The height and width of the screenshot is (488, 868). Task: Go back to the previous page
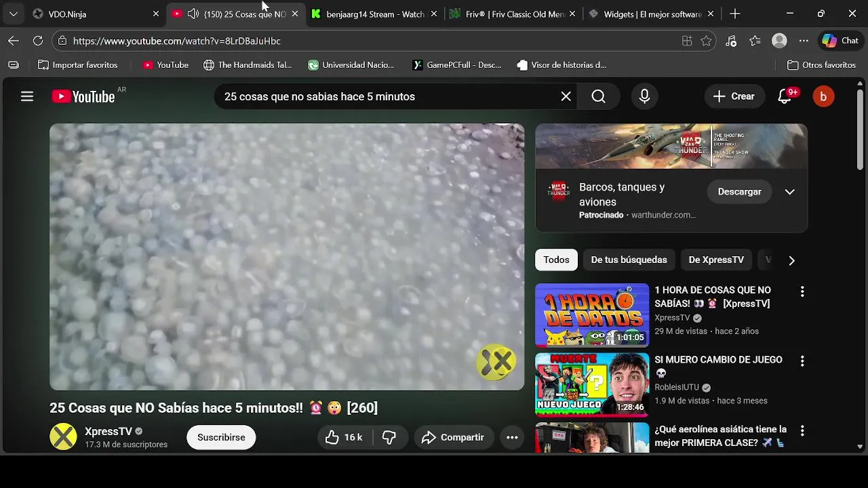point(14,41)
